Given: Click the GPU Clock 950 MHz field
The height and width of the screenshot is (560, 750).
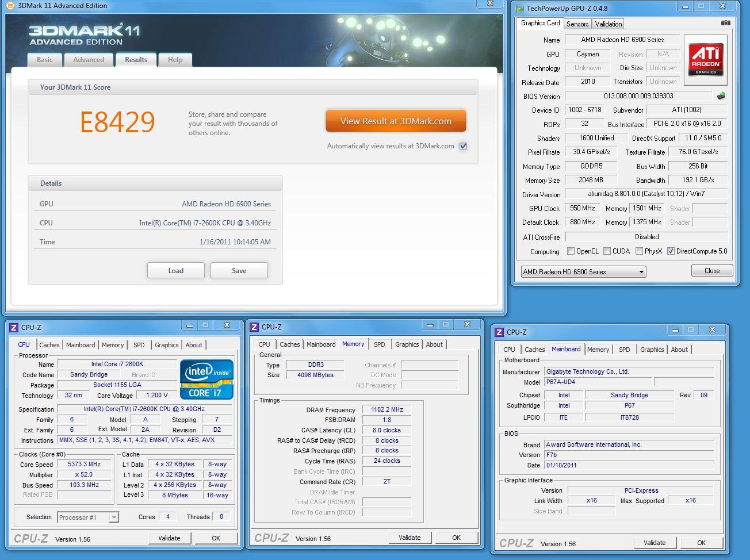Looking at the screenshot, I should [583, 208].
